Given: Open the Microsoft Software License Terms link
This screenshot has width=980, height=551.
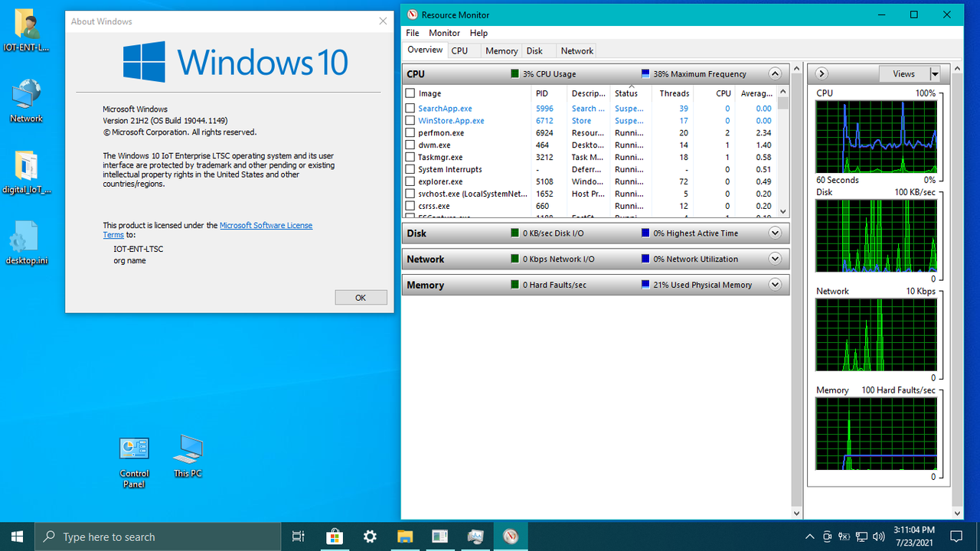Looking at the screenshot, I should coord(207,230).
